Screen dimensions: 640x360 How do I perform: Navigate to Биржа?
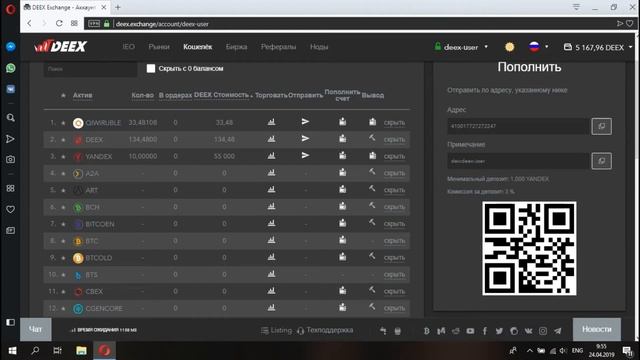[x=236, y=47]
